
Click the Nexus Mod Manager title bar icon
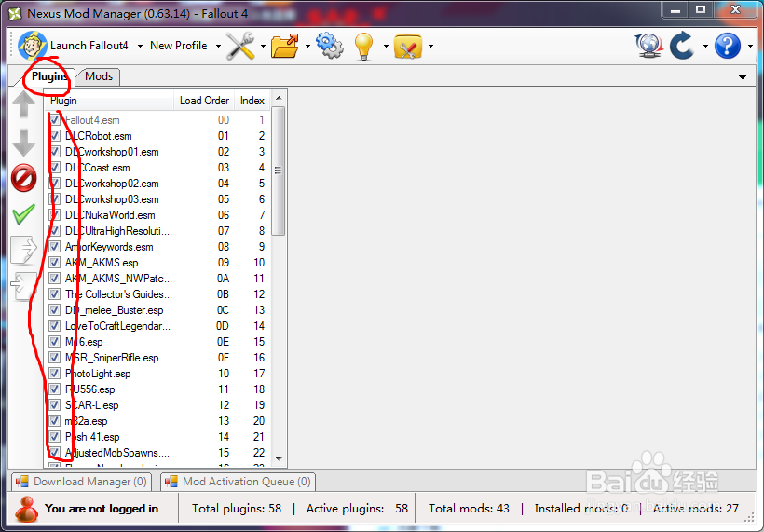coord(15,14)
